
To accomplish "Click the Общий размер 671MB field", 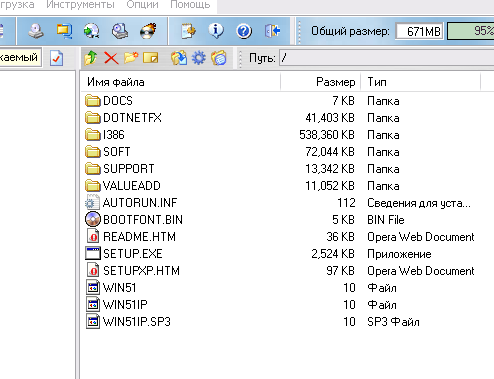I will coord(419,31).
